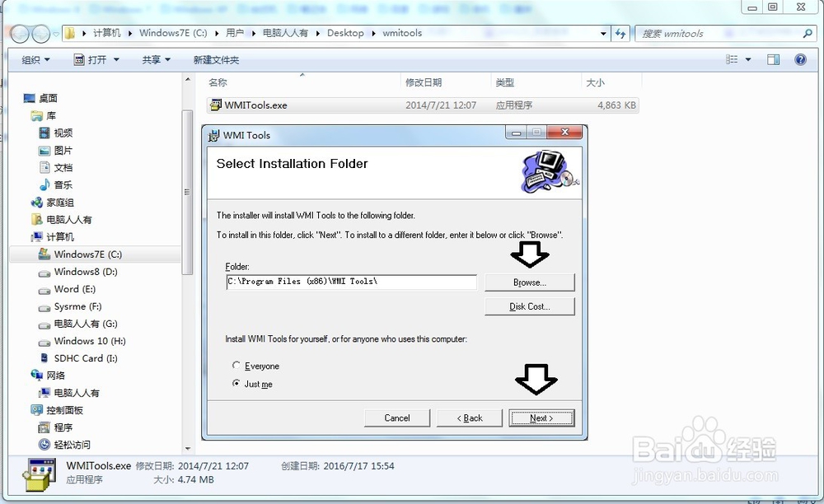Open 程序 under control panel
The height and width of the screenshot is (504, 824).
coord(63,427)
